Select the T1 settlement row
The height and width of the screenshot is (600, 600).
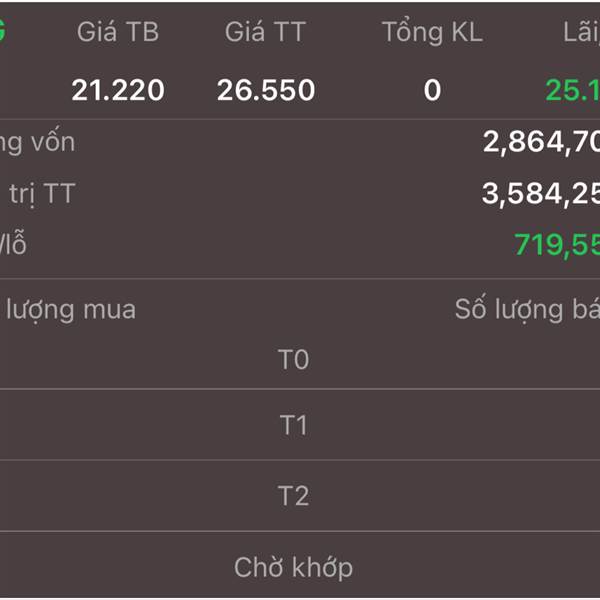(300, 425)
